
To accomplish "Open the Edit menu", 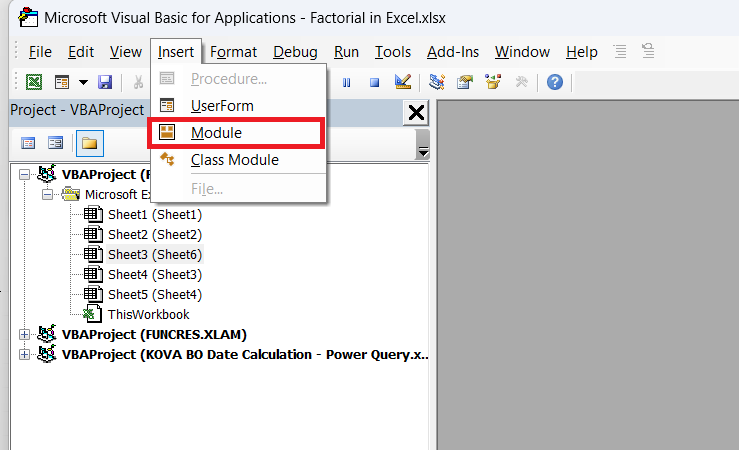I will [x=81, y=52].
